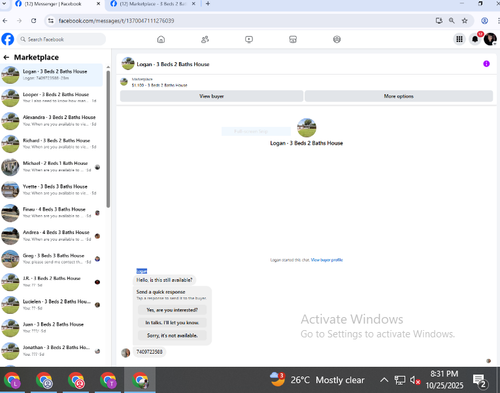
Task: Go back using the Marketplace back arrow
Action: [6, 57]
